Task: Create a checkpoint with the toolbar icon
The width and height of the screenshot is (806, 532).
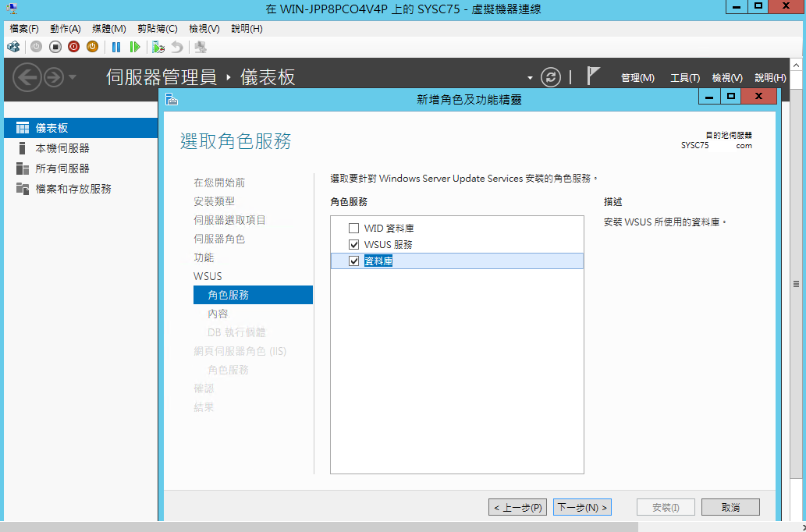Action: (x=158, y=48)
